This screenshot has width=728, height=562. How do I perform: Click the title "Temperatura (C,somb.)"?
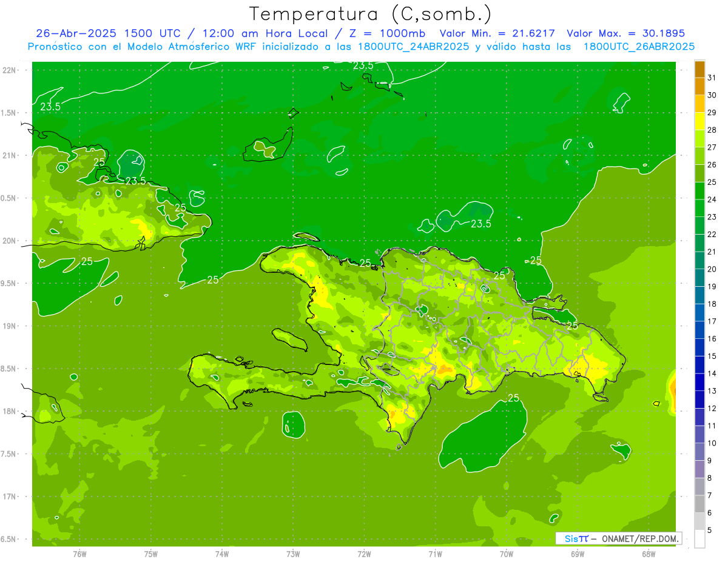tap(371, 14)
